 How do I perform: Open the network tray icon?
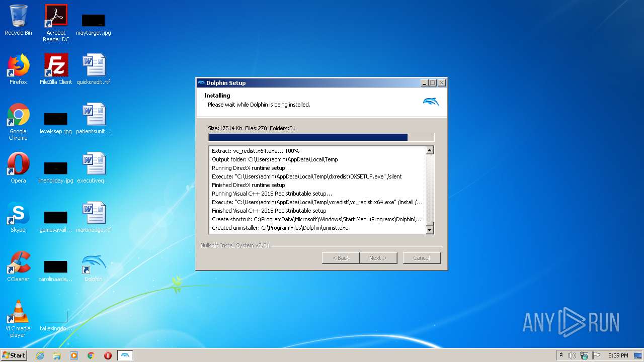point(584,355)
